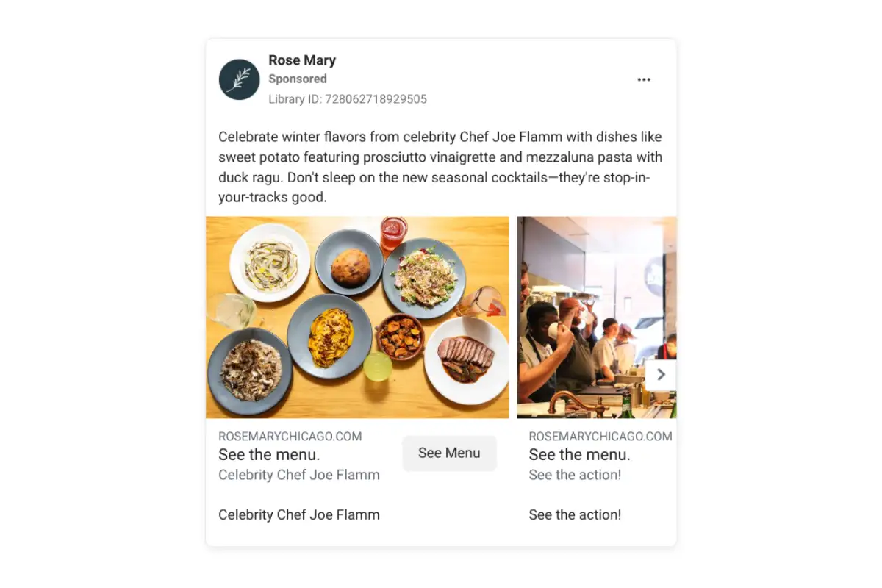Click the ad body text paragraph
Image resolution: width=882 pixels, height=588 pixels.
click(x=440, y=167)
